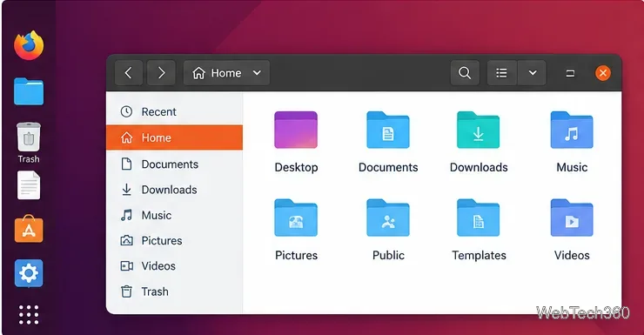This screenshot has width=644, height=335.
Task: Open Pictures in the sidebar
Action: (175, 240)
